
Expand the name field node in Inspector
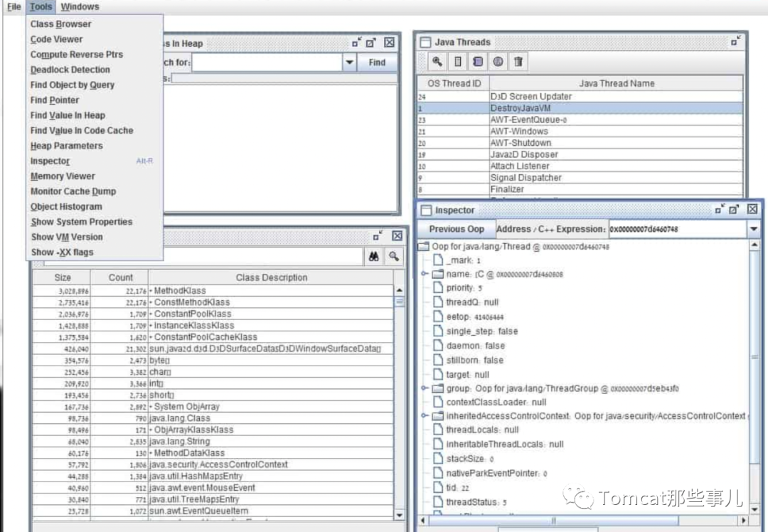pyautogui.click(x=424, y=274)
